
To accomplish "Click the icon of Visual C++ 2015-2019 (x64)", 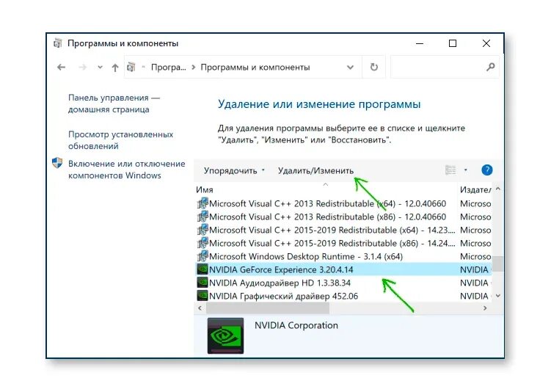I will coord(202,230).
